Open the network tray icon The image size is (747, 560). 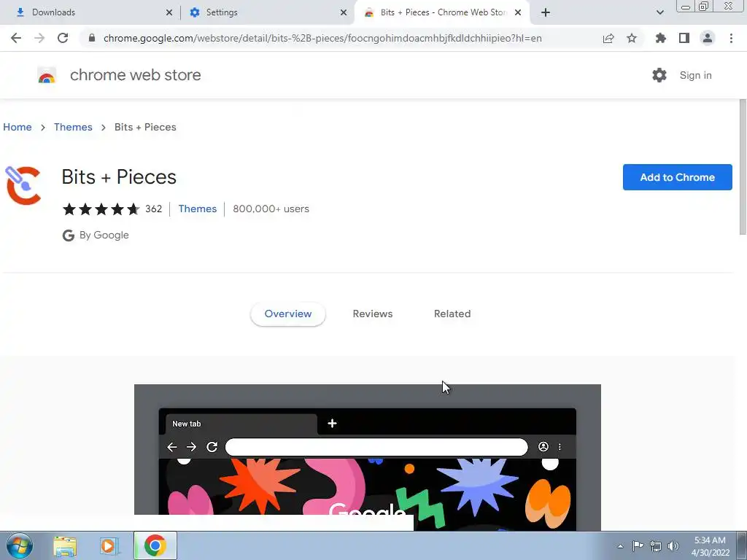pyautogui.click(x=656, y=546)
